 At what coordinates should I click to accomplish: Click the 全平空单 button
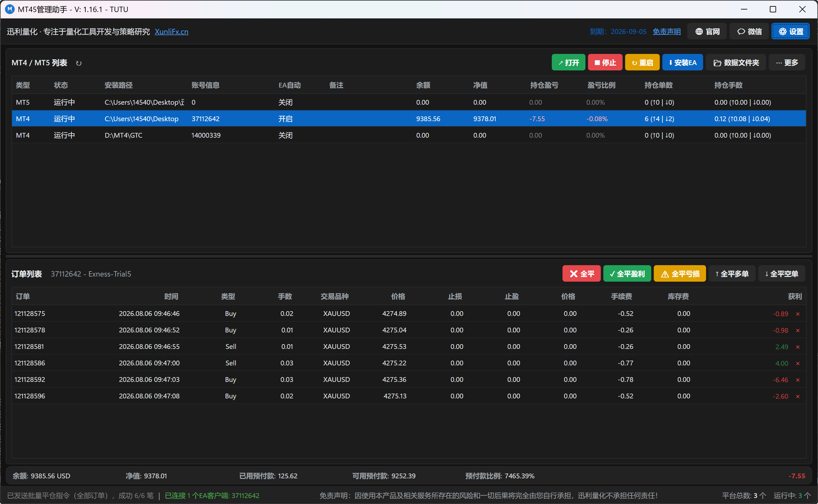point(781,274)
